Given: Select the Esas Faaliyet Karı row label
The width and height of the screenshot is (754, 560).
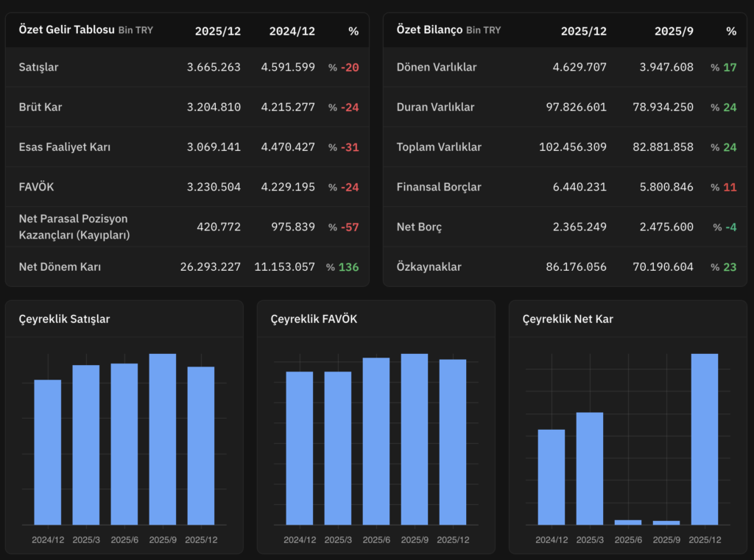Looking at the screenshot, I should coord(65,147).
